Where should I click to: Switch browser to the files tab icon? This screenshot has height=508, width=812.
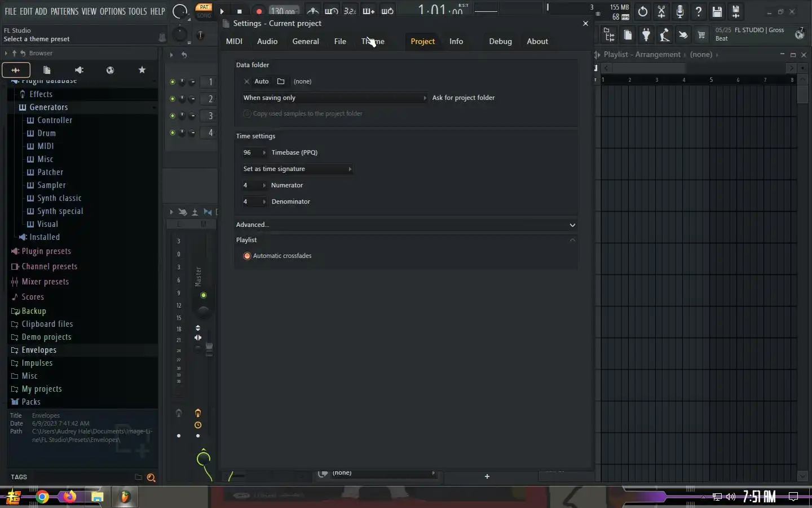point(47,70)
